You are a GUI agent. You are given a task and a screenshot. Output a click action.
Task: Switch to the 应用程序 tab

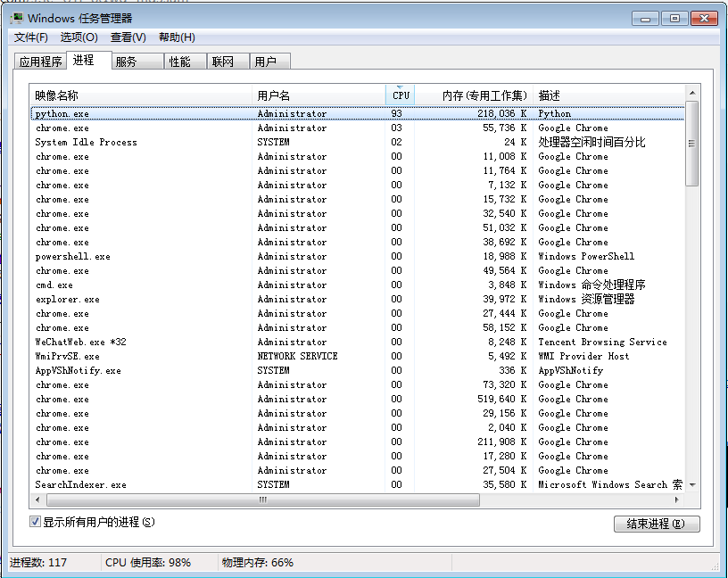pos(40,62)
